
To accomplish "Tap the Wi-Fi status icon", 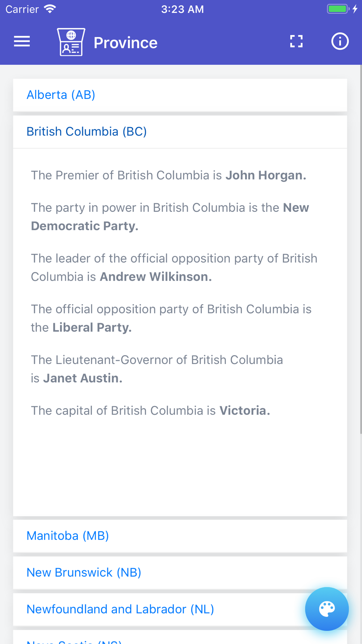I will pyautogui.click(x=50, y=9).
